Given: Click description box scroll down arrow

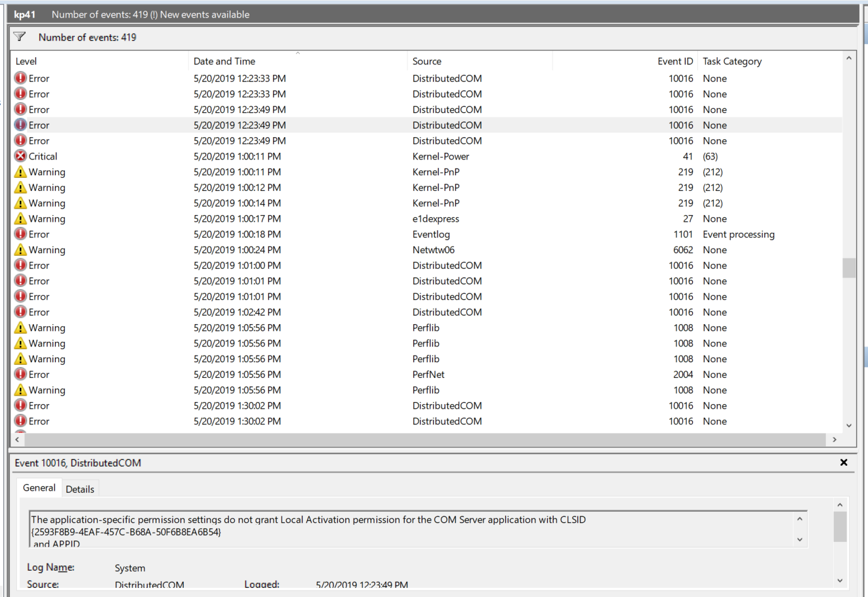Looking at the screenshot, I should coord(800,540).
